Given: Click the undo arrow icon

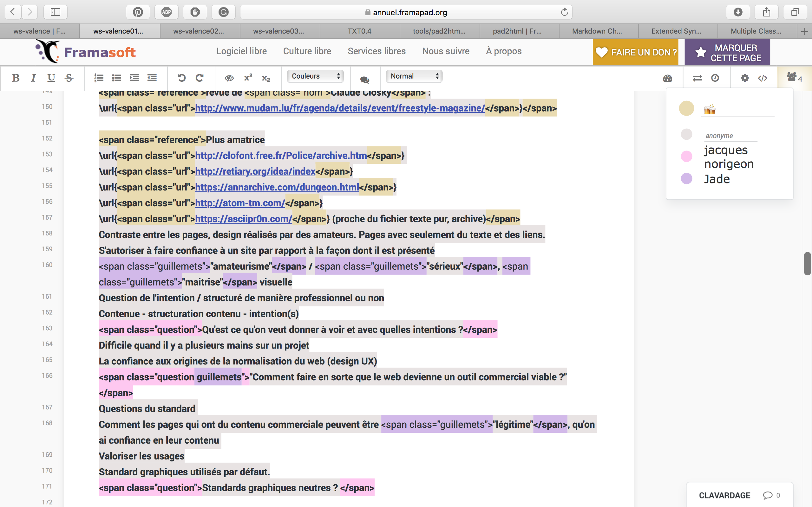Looking at the screenshot, I should click(x=181, y=78).
